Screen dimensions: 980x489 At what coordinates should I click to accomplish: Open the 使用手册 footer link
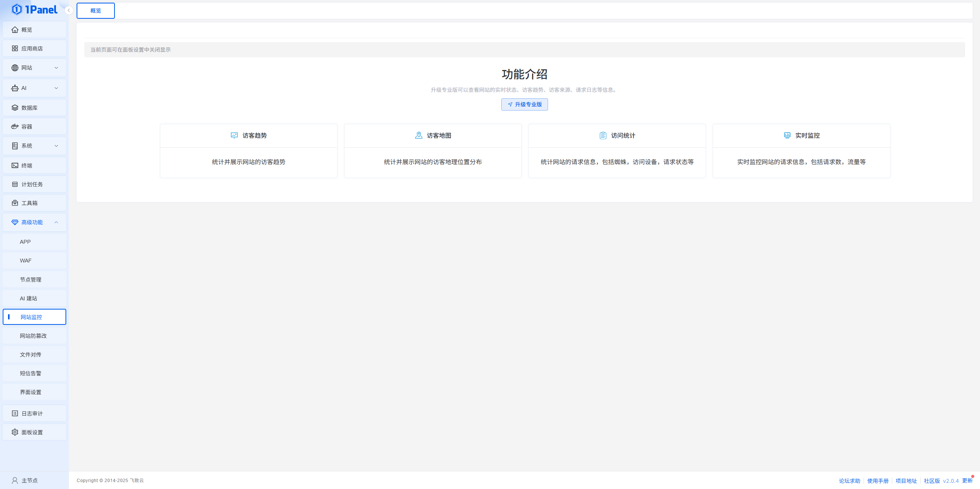coord(877,481)
